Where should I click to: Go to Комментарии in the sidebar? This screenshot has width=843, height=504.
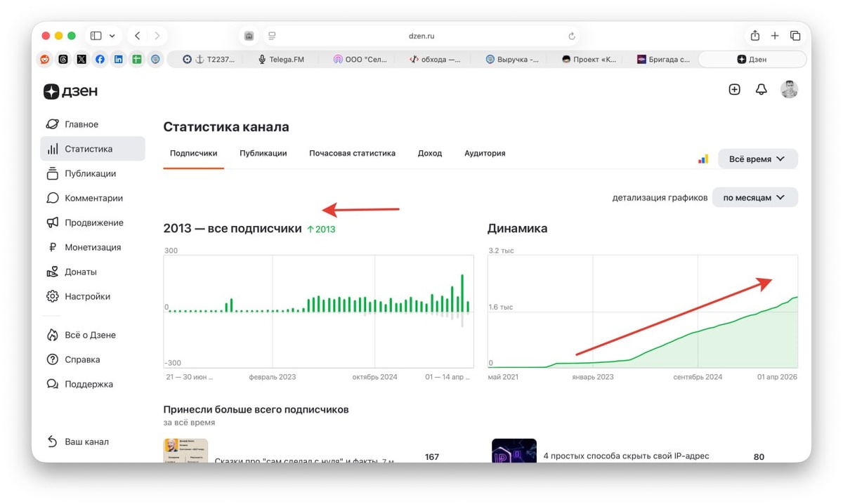(x=93, y=198)
